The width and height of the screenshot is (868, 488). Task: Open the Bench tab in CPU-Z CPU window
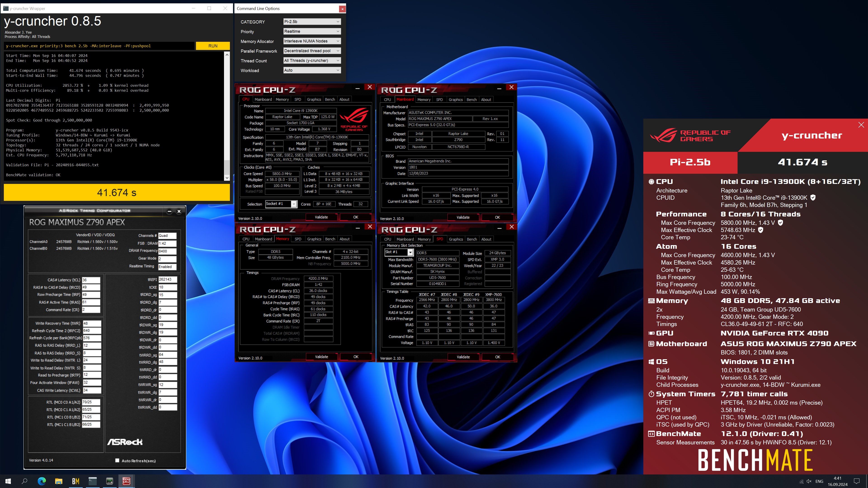[x=330, y=99]
